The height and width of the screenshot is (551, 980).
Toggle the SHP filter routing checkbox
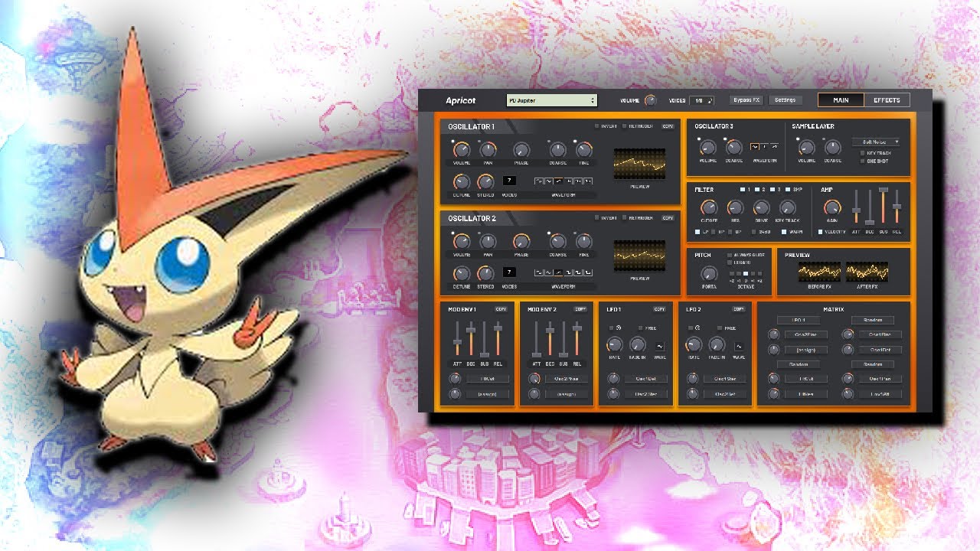point(788,190)
